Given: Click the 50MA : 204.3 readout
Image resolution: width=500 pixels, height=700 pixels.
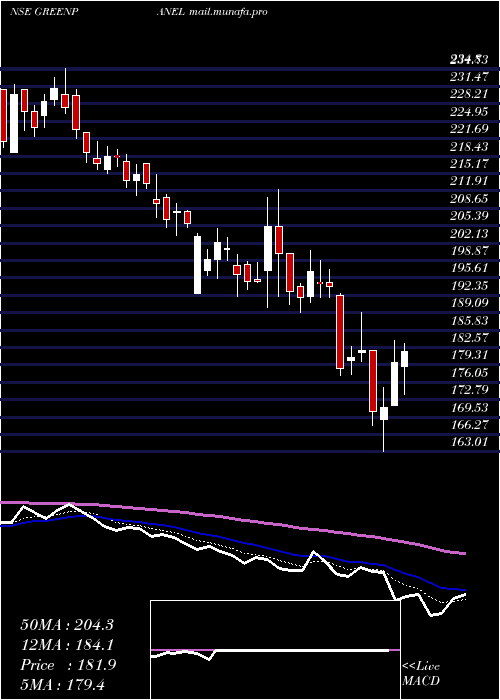Looking at the screenshot, I should [67, 625].
